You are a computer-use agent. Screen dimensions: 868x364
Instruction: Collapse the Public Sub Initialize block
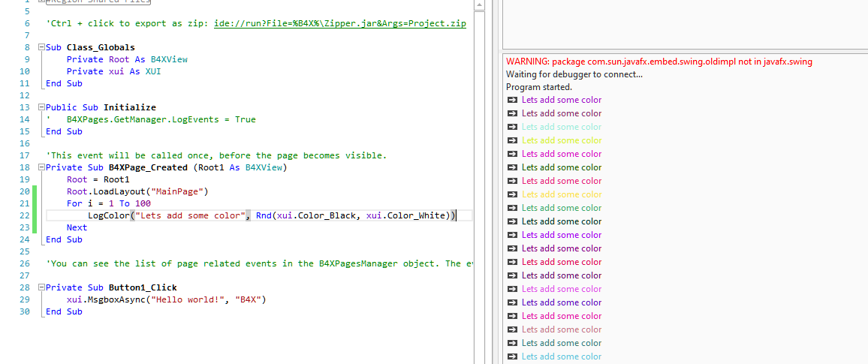click(41, 107)
